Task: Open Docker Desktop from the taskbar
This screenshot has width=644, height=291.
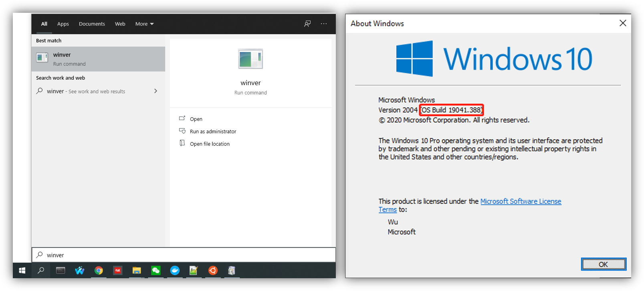Action: click(x=175, y=271)
